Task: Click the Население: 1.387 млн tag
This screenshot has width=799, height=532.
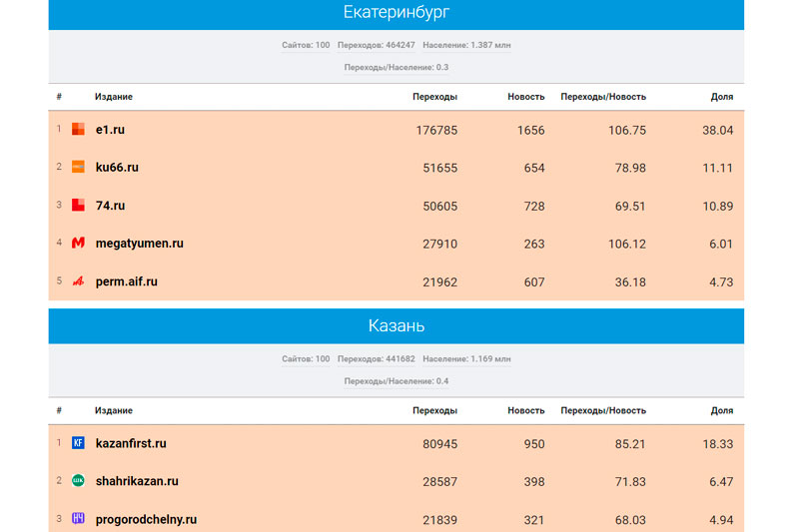Action: (466, 45)
